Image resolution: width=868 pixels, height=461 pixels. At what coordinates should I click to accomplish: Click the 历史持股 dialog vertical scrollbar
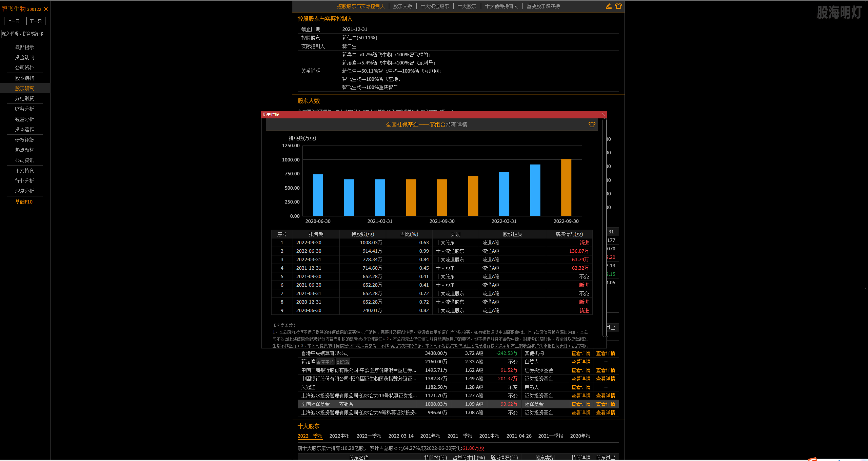click(604, 227)
